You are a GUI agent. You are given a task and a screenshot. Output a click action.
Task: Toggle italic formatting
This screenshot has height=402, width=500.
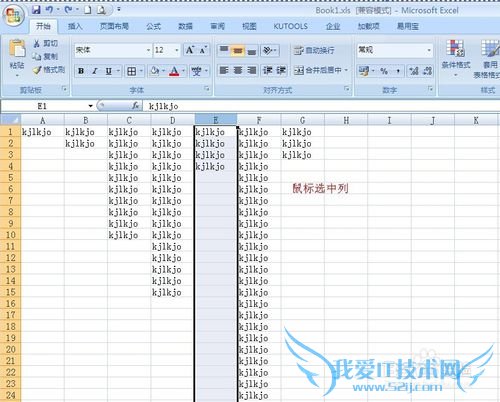pos(95,71)
